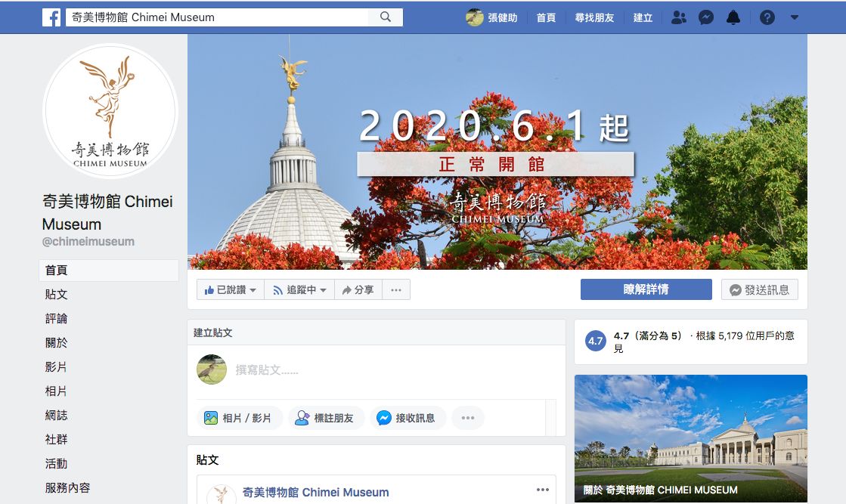This screenshot has width=846, height=504.
Task: Open 尋找朋友 in top bar
Action: point(594,18)
